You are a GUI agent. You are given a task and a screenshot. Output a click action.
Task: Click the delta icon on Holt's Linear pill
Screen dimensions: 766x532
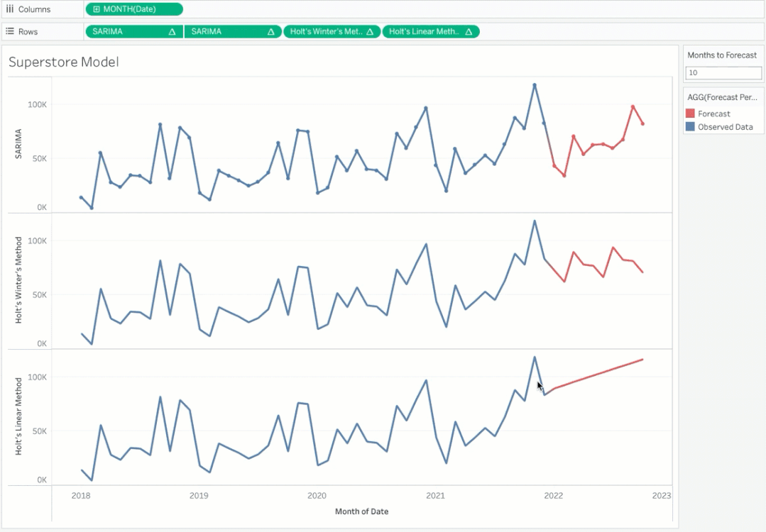[x=469, y=32]
